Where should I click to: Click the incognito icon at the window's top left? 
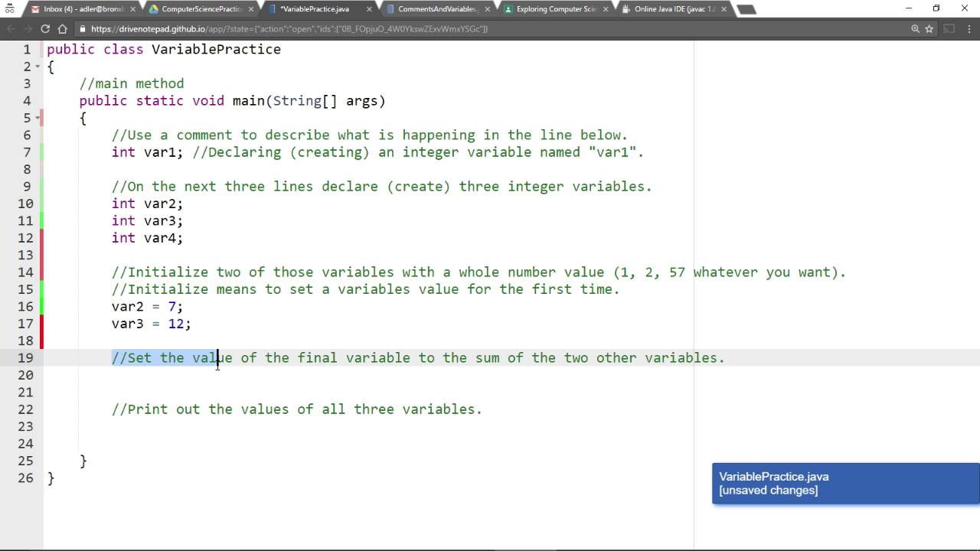click(10, 9)
